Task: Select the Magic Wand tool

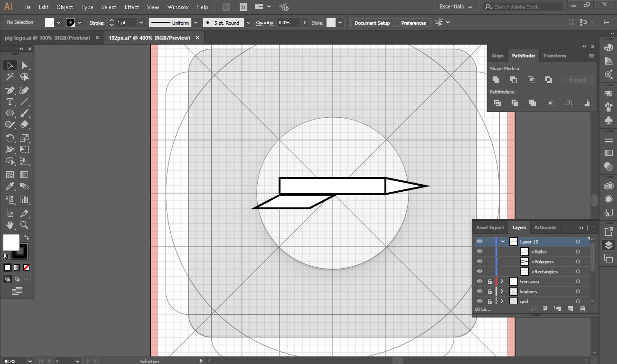Action: [x=9, y=77]
